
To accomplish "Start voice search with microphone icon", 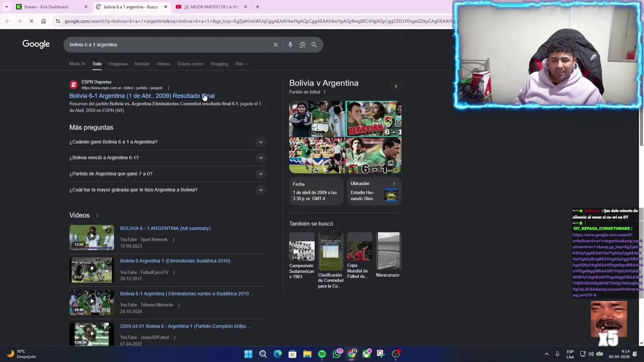I will pos(290,45).
